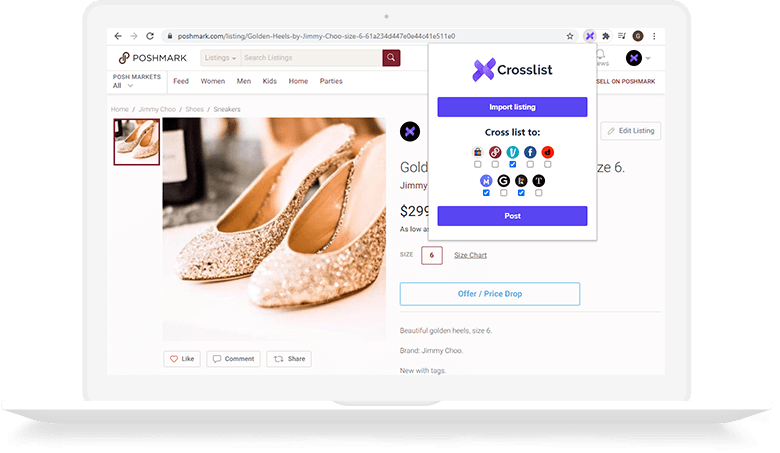Open the Listings search type dropdown
780x453 pixels.
[x=220, y=58]
